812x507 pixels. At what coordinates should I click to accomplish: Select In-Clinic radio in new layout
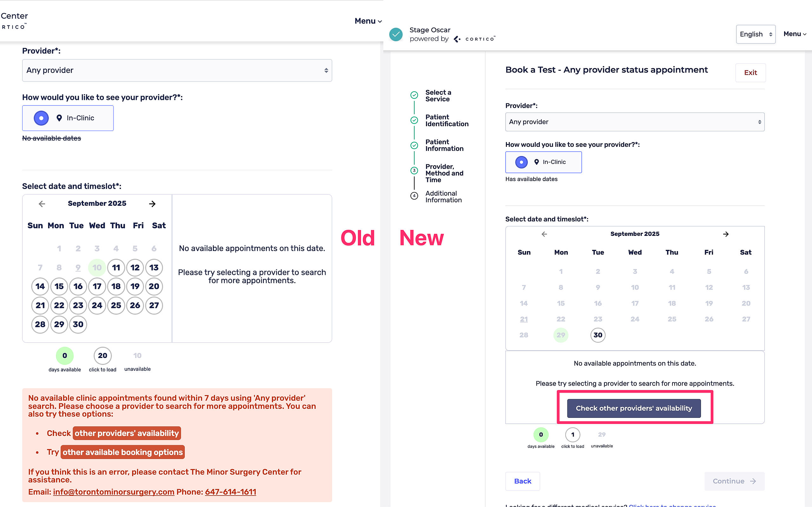[521, 162]
